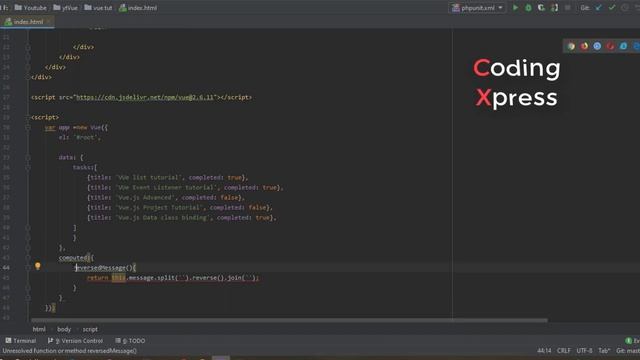Open the Terminal tool window

21,340
